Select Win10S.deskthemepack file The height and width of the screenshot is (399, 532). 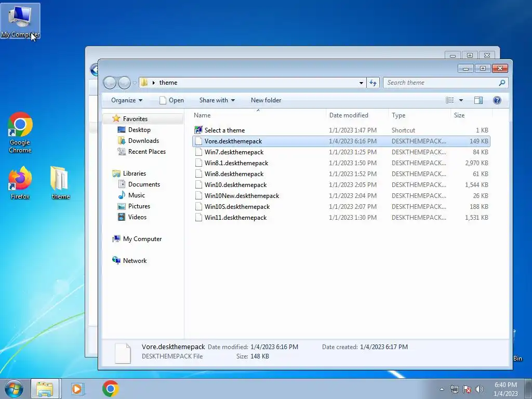pyautogui.click(x=341, y=207)
